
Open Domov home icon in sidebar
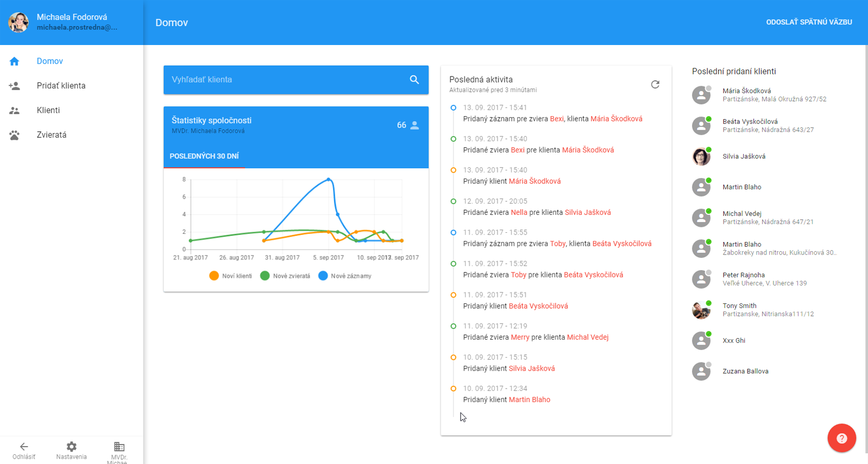coord(15,61)
